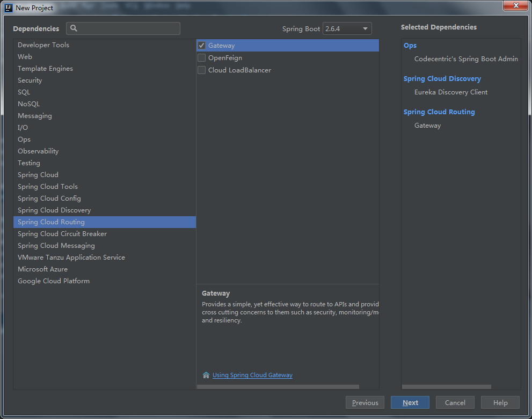
Task: Enable the OpenFeign checkbox
Action: [x=201, y=57]
